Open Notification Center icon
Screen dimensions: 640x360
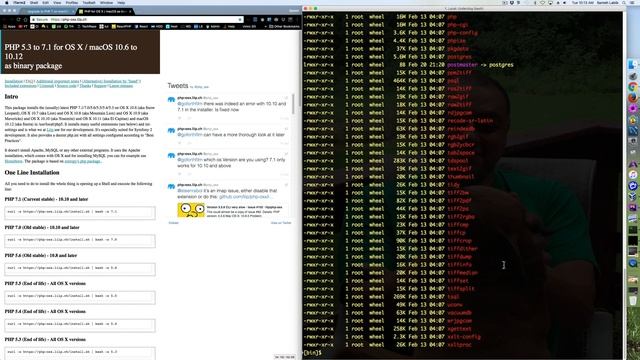pyautogui.click(x=633, y=2)
